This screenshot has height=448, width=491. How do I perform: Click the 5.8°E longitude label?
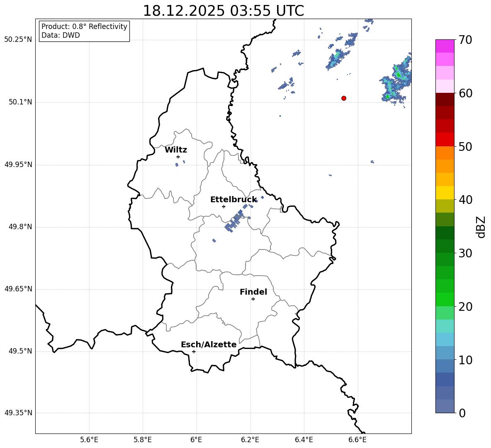click(x=143, y=440)
